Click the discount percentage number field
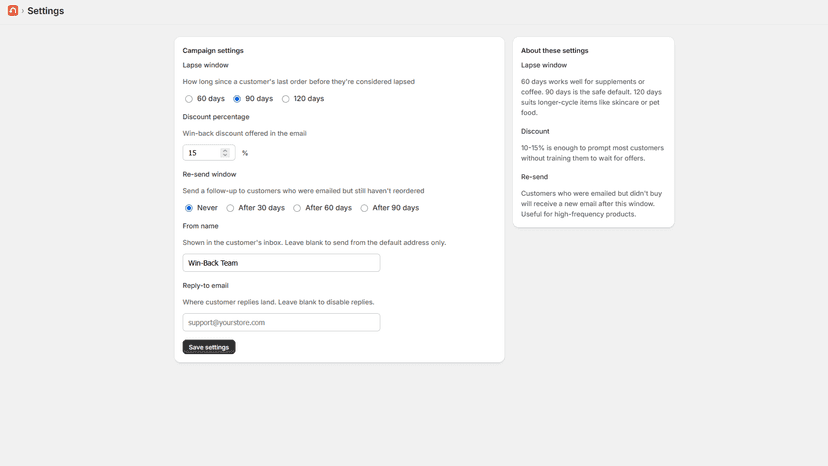The width and height of the screenshot is (828, 466). (209, 153)
